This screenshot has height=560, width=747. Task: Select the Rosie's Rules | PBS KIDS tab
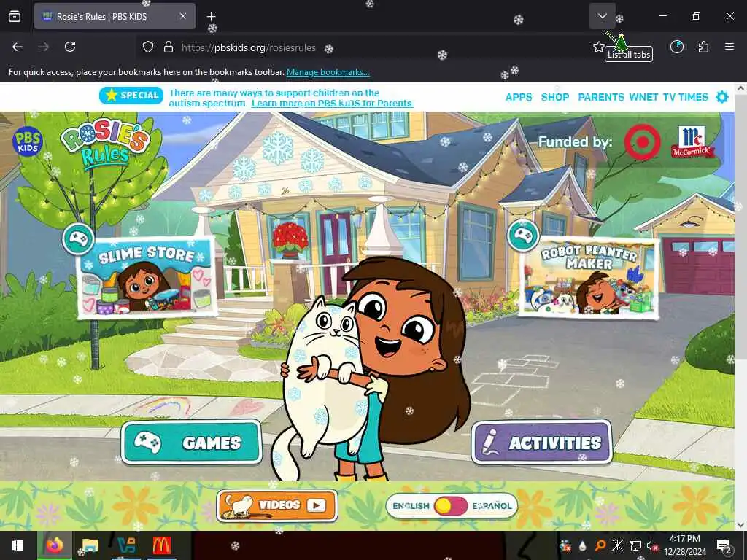(115, 16)
